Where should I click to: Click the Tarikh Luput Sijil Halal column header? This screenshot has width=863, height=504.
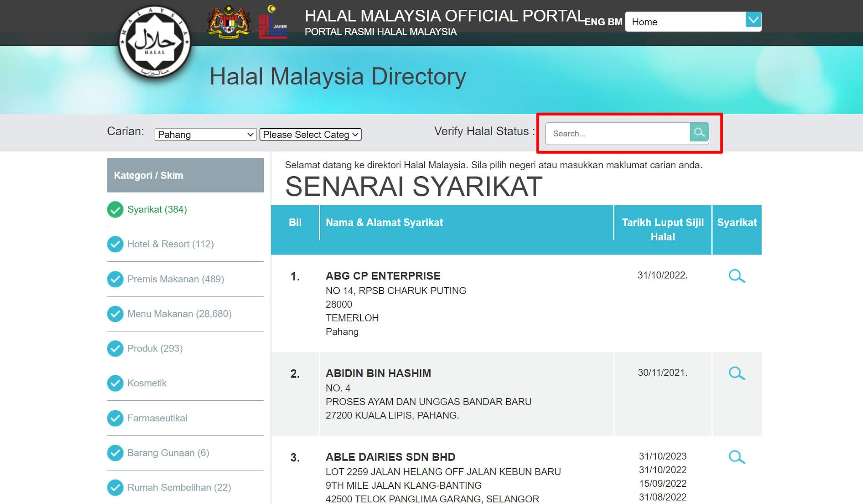coord(663,230)
